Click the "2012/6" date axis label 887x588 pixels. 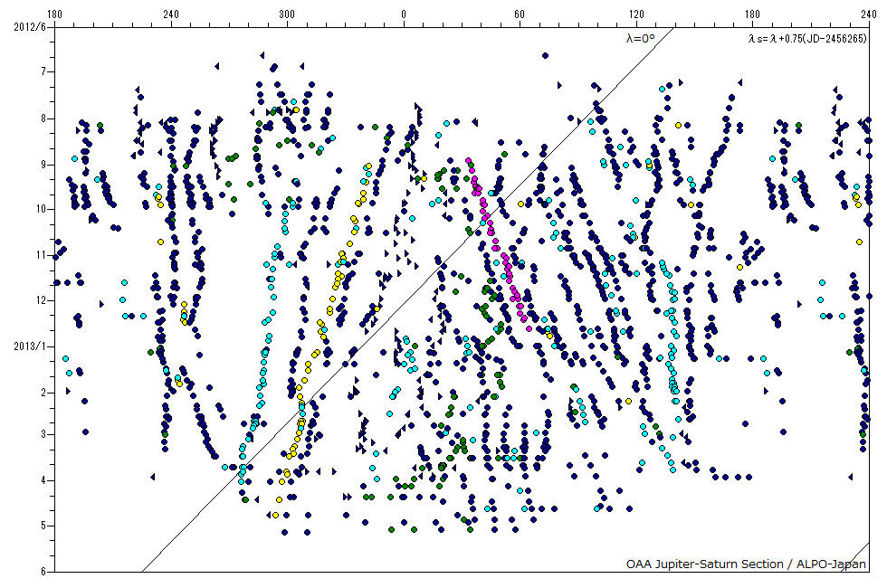[30, 26]
